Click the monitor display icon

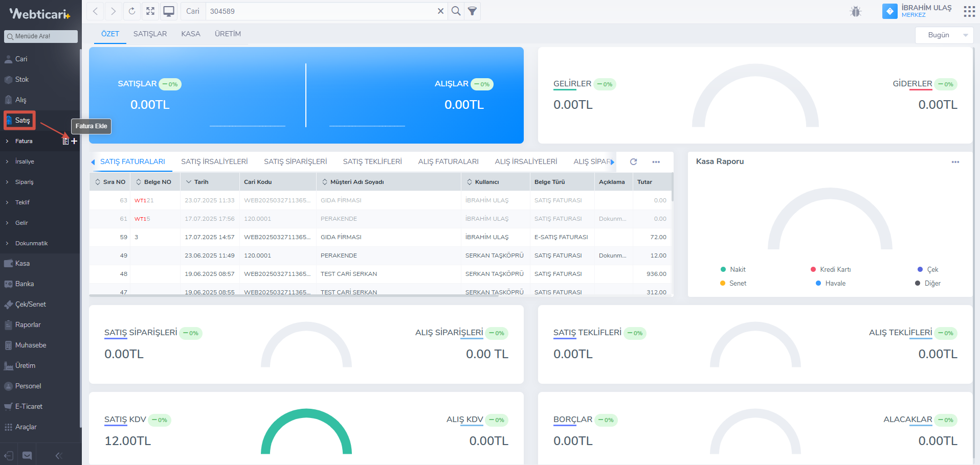169,11
